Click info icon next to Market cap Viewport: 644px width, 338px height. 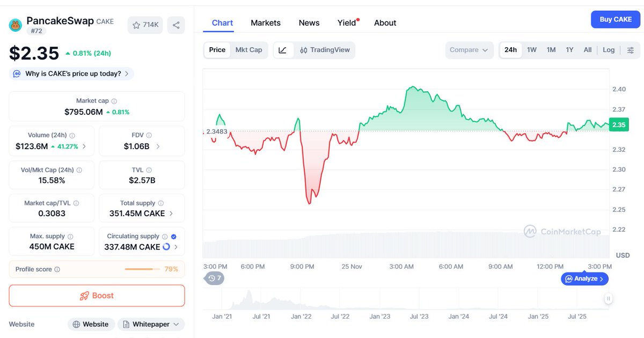click(x=114, y=101)
